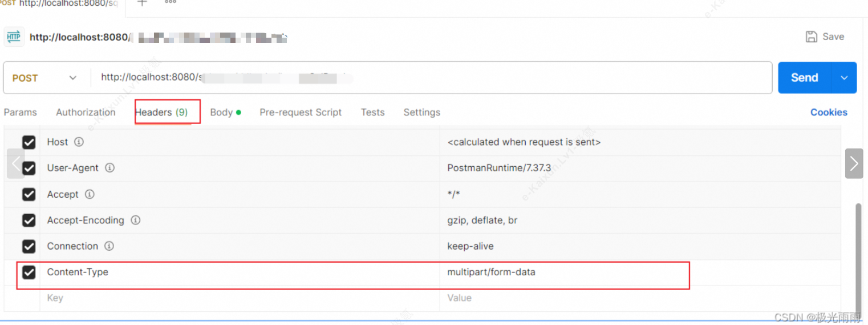The width and height of the screenshot is (868, 325).
Task: Click the User-Agent key text
Action: (73, 168)
